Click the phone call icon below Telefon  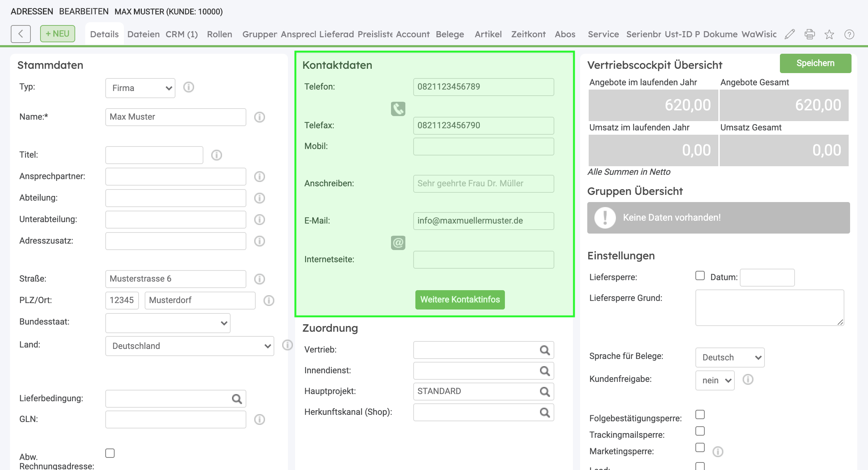click(398, 109)
